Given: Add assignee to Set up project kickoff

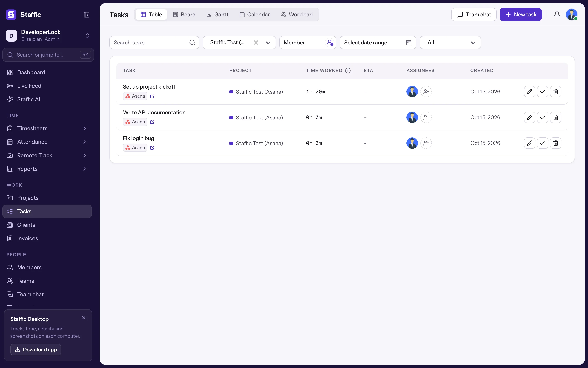Looking at the screenshot, I should coord(426,92).
